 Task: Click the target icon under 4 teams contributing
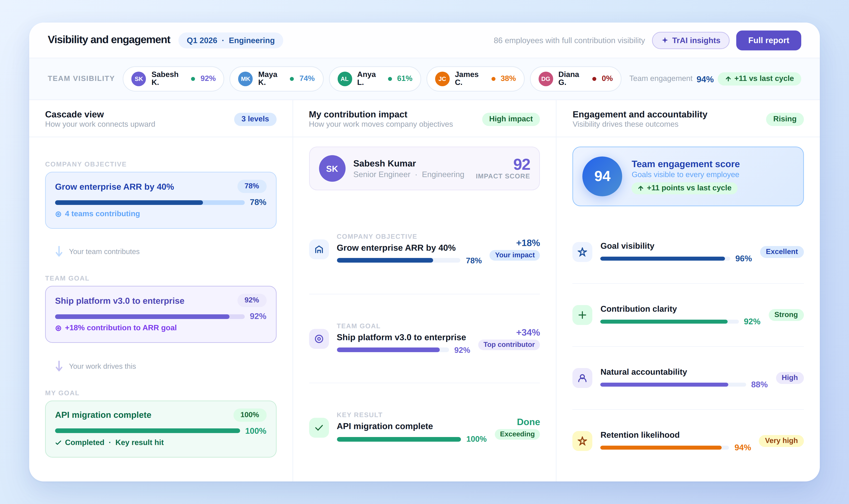coord(58,214)
